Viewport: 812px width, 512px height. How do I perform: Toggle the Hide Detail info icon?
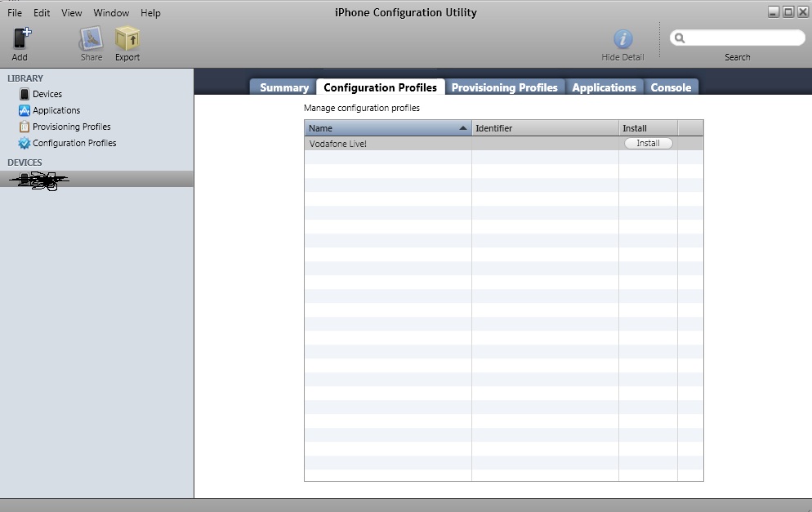[623, 38]
